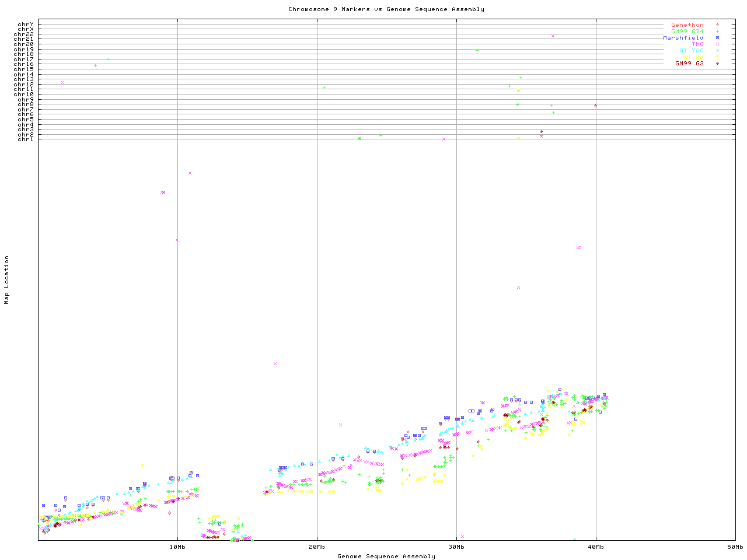
Task: Click the cyan triangle marker on chr17 row
Action: 108,59
